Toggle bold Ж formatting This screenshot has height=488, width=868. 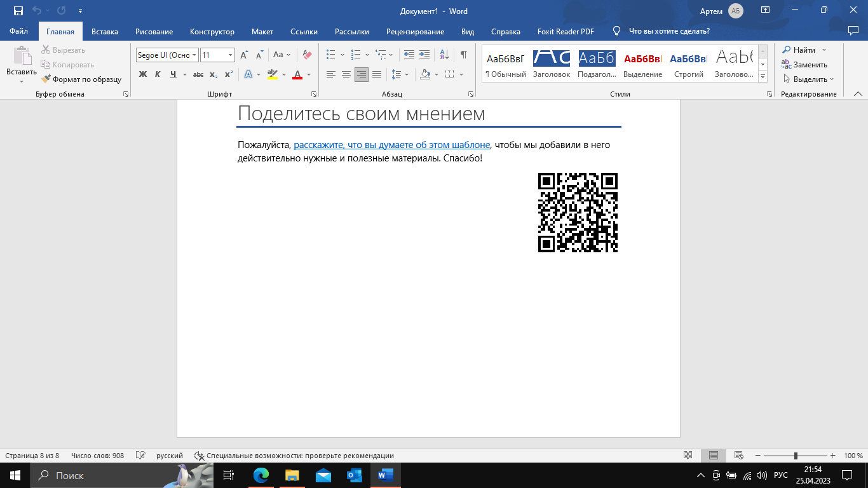[x=143, y=74]
